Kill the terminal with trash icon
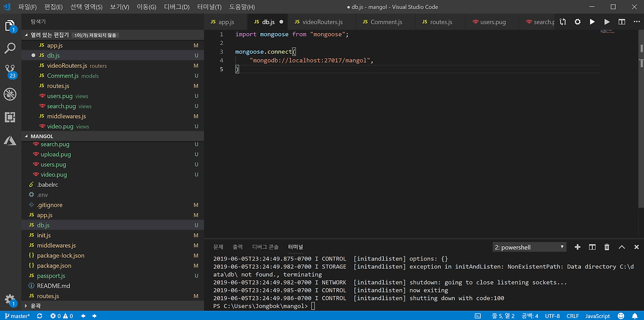 [607, 247]
